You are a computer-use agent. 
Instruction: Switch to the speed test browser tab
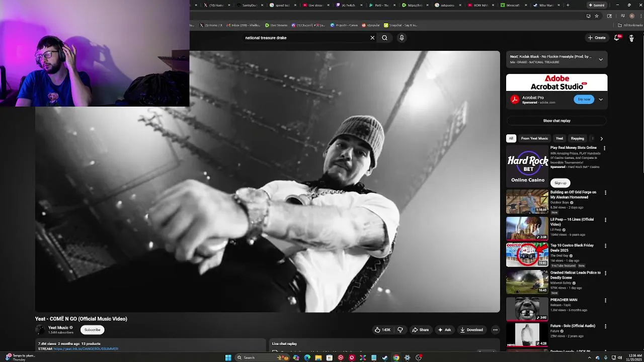tap(283, 5)
